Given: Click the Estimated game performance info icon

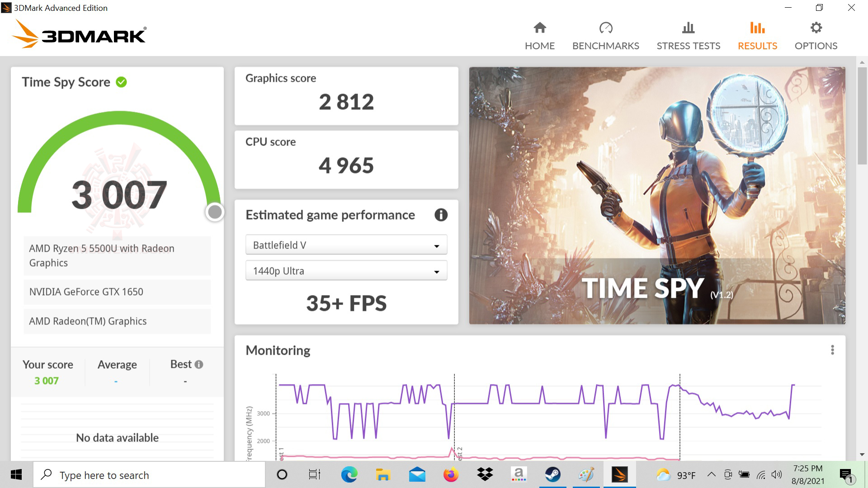Looking at the screenshot, I should coord(441,215).
